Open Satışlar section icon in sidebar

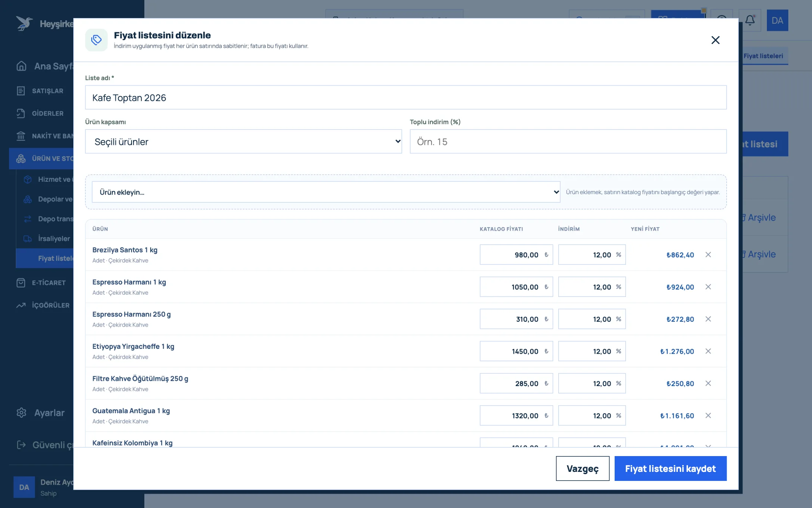[21, 91]
